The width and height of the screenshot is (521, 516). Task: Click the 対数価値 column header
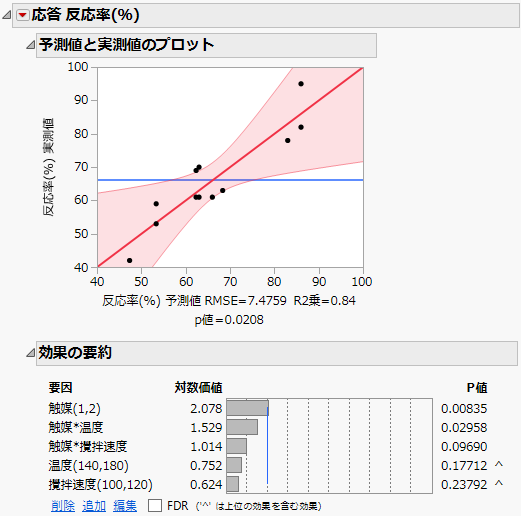click(198, 388)
